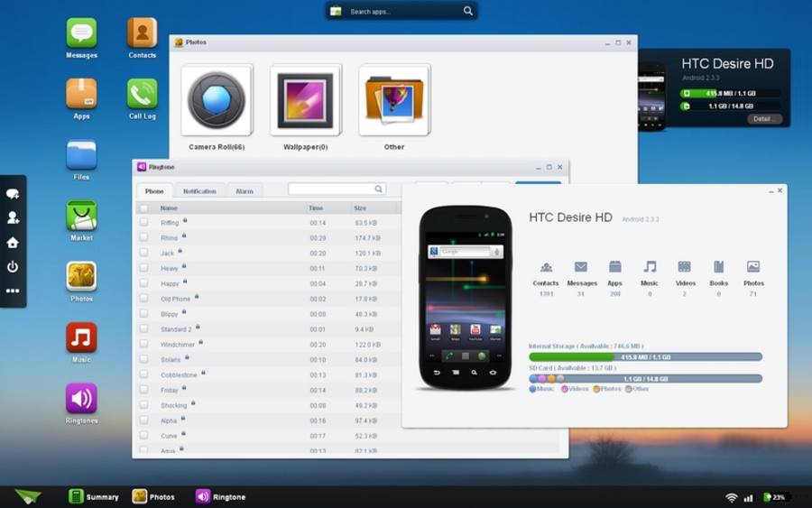Click the Music note icon in summary window
This screenshot has height=508, width=812.
pyautogui.click(x=650, y=267)
